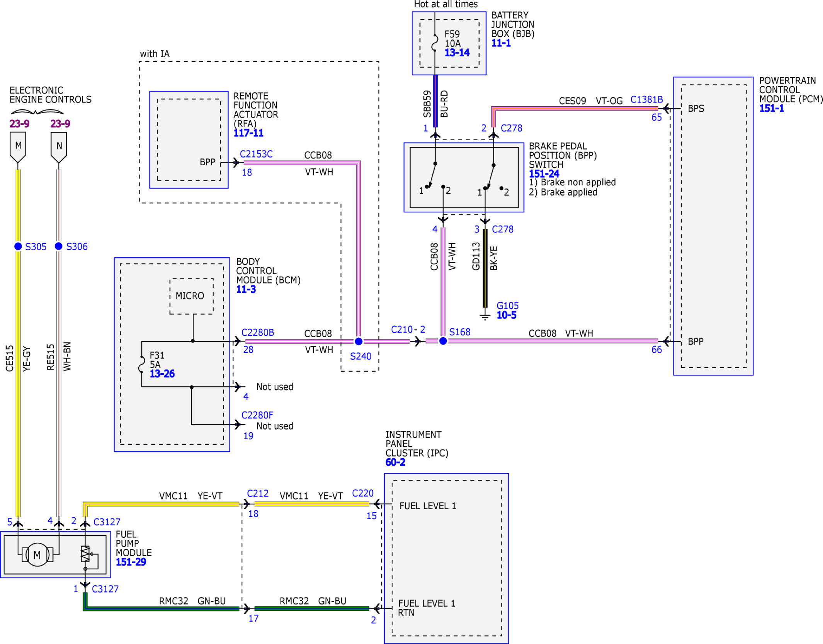Click the S240 splice dot
This screenshot has width=823, height=644.
[359, 341]
